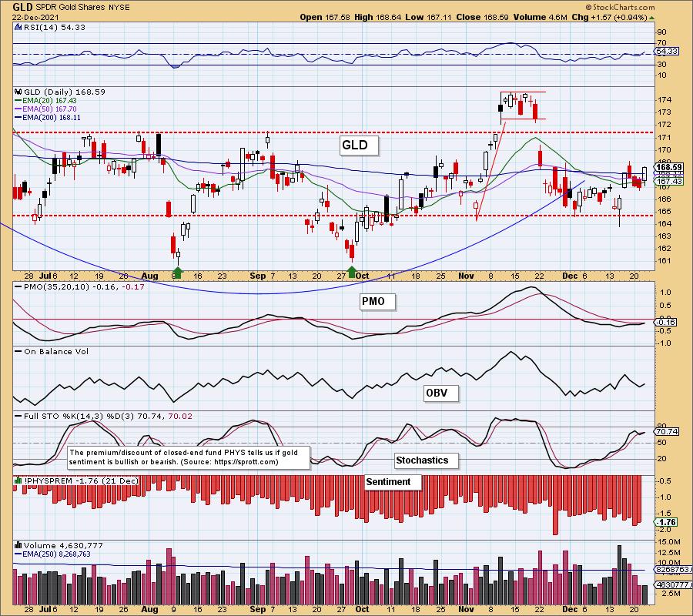Click the !PHYSPREM -1.76 (21 Dec) legend

(x=82, y=480)
